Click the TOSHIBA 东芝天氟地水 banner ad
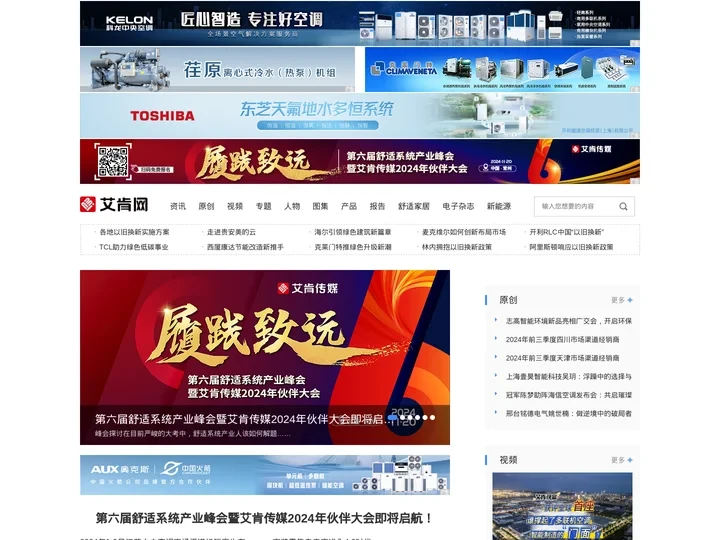This screenshot has width=720, height=540. point(360,115)
